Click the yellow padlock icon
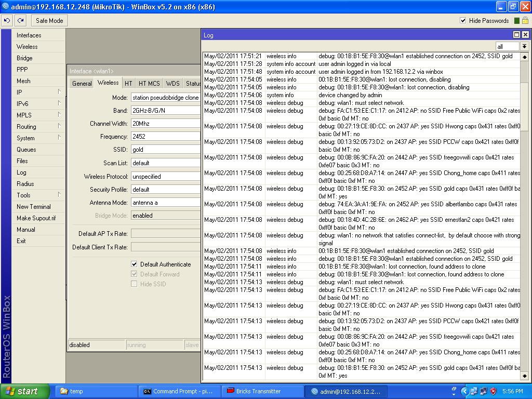This screenshot has height=399, width=532. pyautogui.click(x=525, y=20)
